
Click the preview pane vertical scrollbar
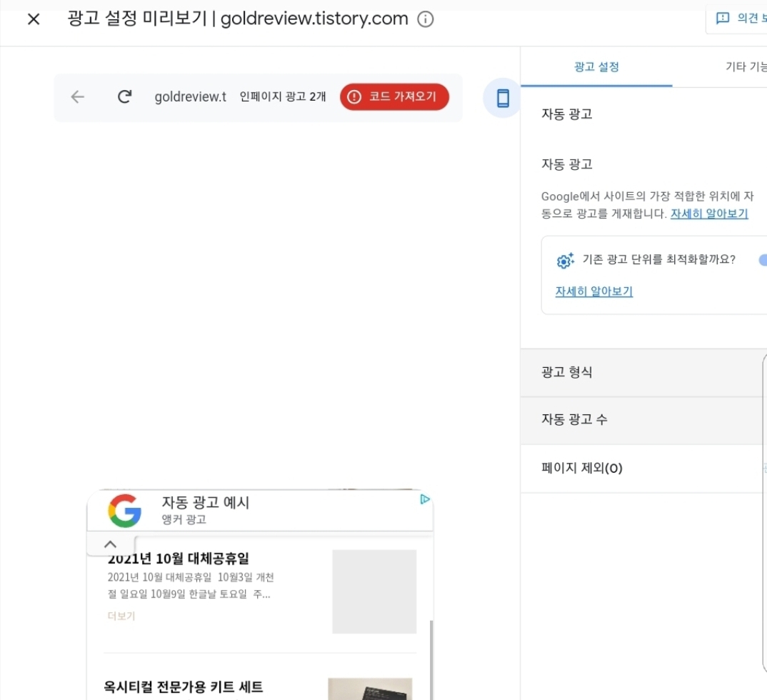tap(431, 659)
